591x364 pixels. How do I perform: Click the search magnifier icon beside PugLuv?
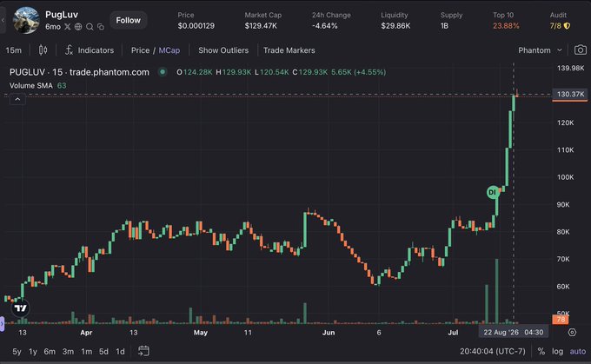click(x=90, y=27)
